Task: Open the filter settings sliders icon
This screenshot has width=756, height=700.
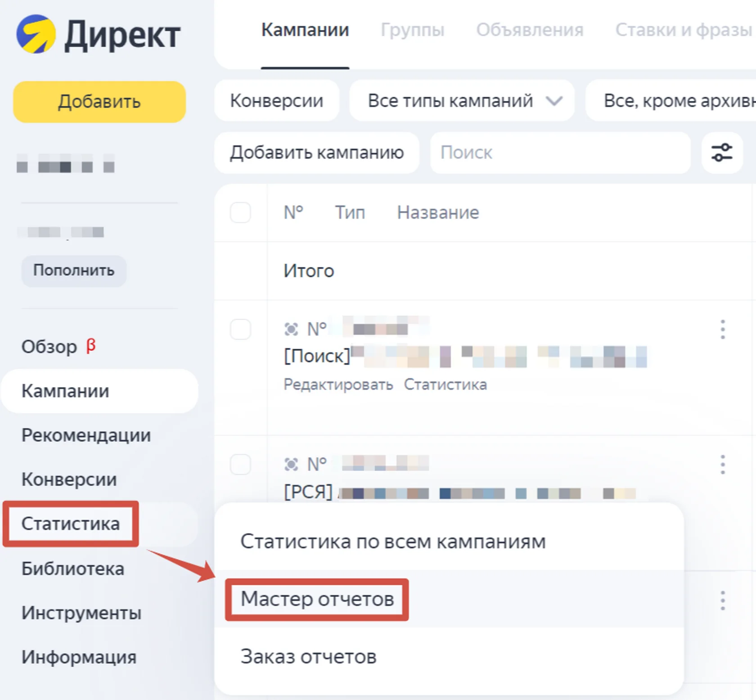Action: [x=722, y=153]
